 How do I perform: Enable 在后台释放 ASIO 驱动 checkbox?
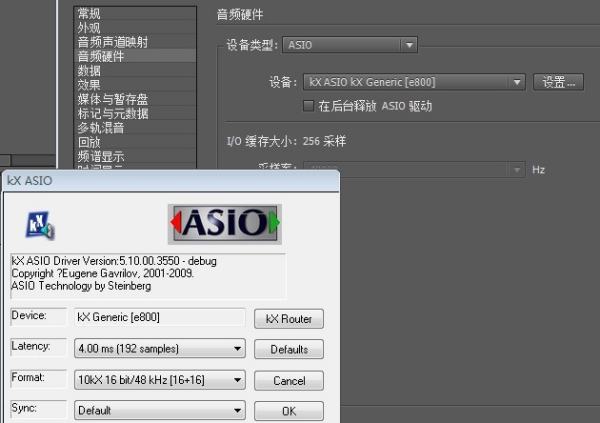[x=308, y=106]
